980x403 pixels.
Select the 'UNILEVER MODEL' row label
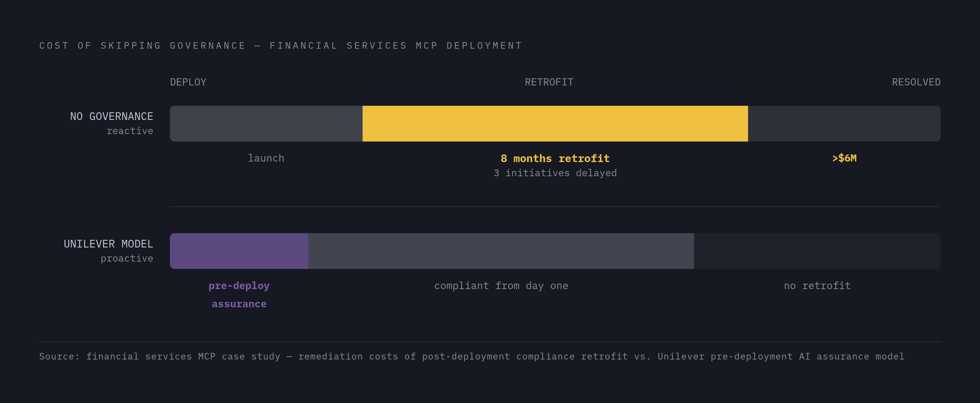[x=108, y=244]
